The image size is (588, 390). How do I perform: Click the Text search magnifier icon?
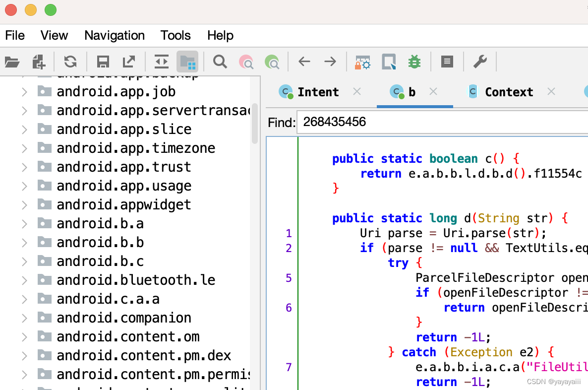pos(220,62)
